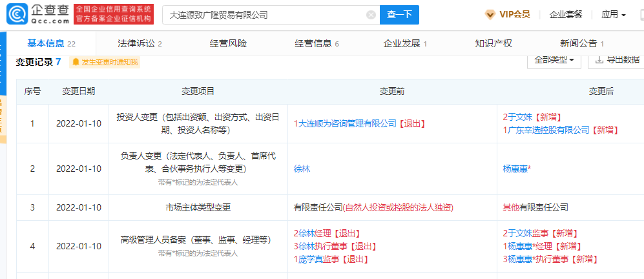Viewport: 644px width, 279px height.
Task: Switch to the 知识产权 tab
Action: pyautogui.click(x=493, y=43)
